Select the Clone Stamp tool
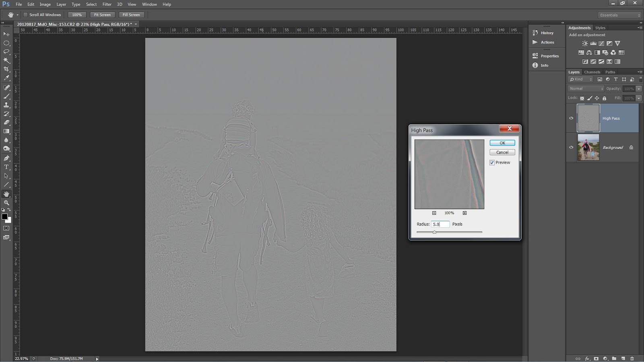Viewport: 644px width, 362px height. tap(6, 105)
